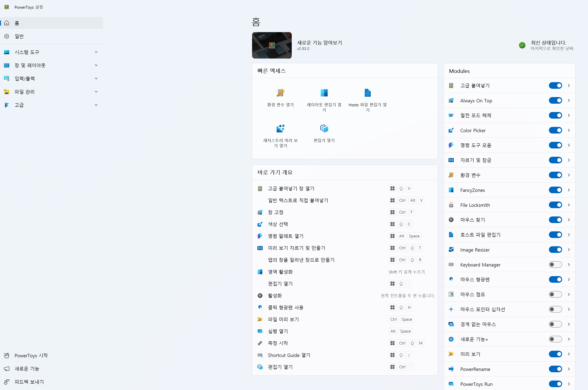Click the environment variables (환경 변수 열기) quick access icon
This screenshot has height=390, width=588.
click(280, 93)
